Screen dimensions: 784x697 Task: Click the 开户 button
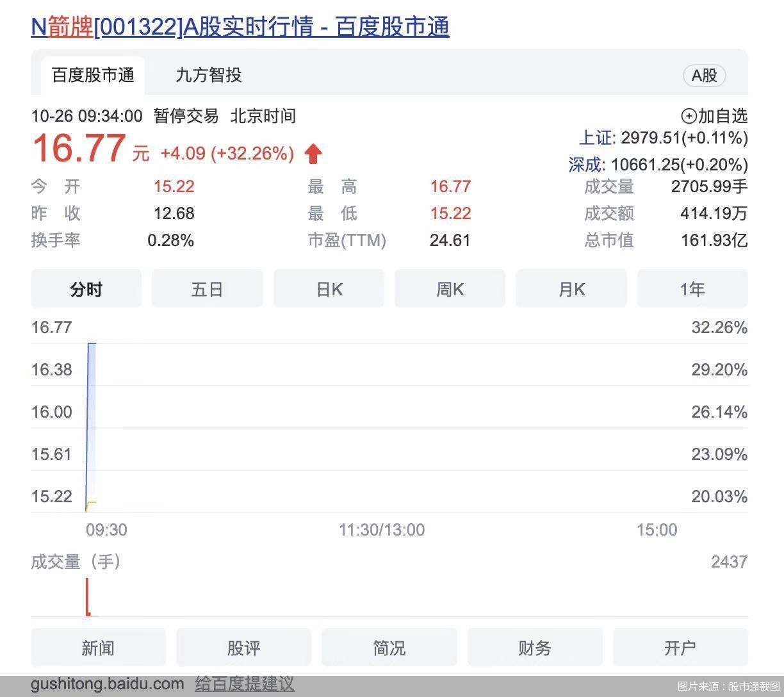(680, 648)
